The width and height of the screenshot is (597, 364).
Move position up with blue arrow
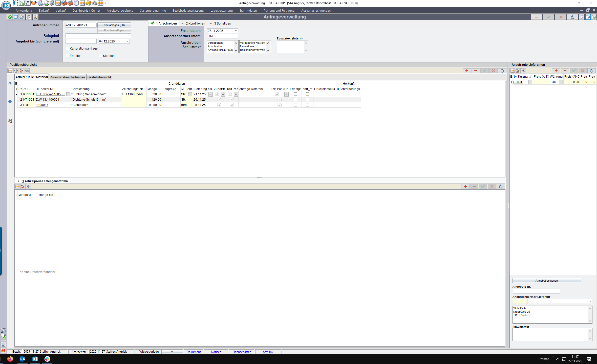click(x=10, y=83)
